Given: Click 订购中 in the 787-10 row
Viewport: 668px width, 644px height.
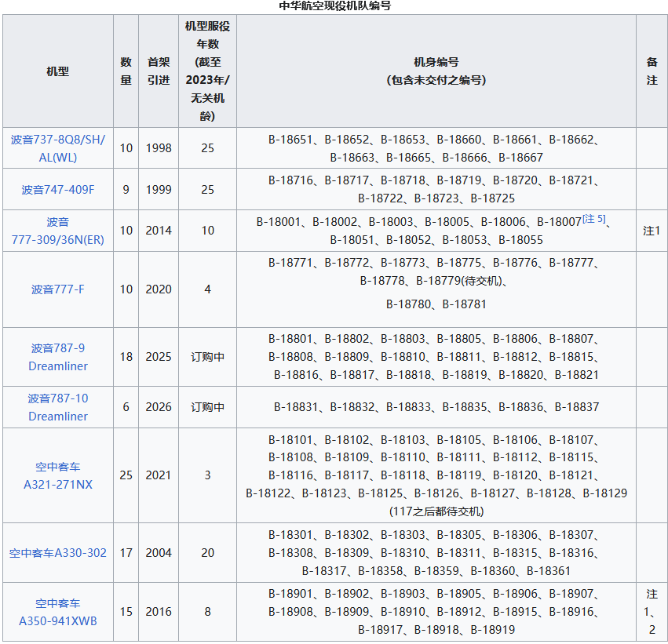Looking at the screenshot, I should click(207, 407).
